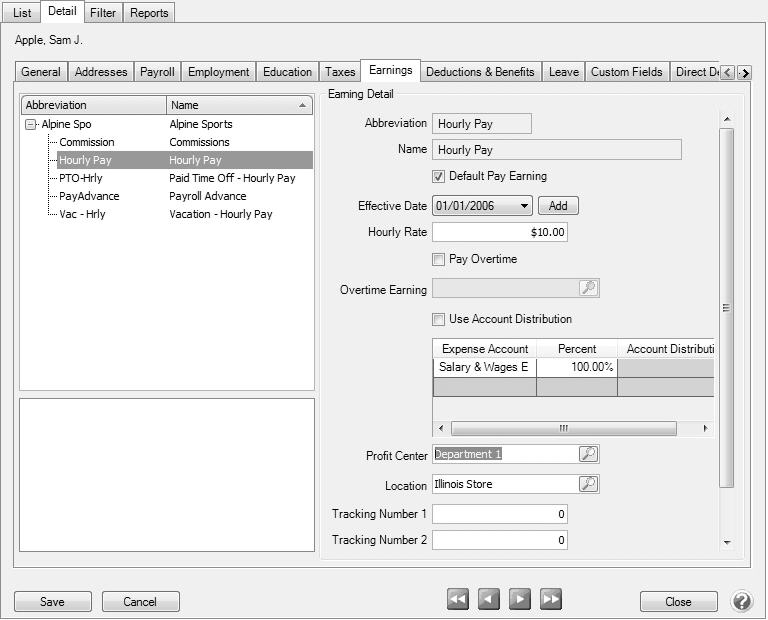Enable the Pay Overtime checkbox
This screenshot has width=768, height=620.
coord(438,259)
